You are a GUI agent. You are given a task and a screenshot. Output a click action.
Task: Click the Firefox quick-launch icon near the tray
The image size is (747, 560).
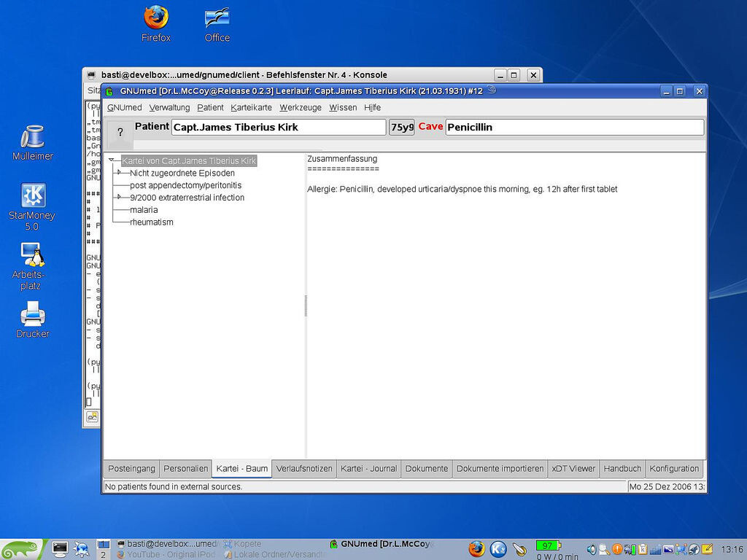(476, 549)
